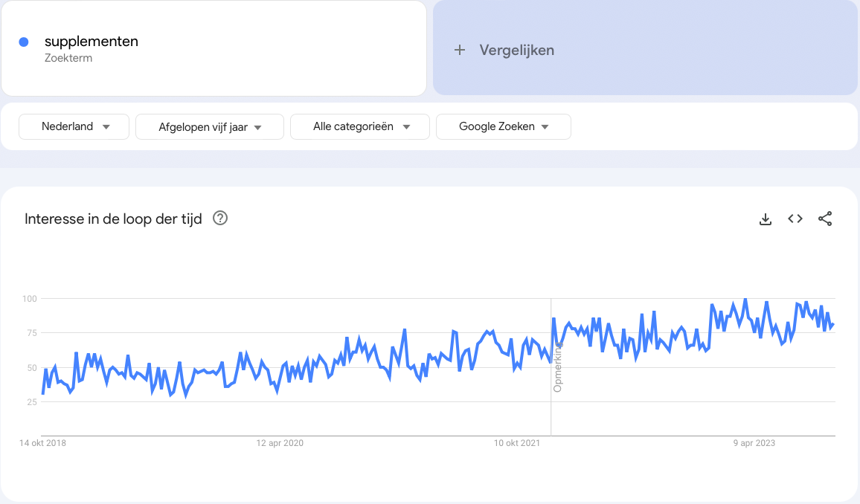Click the help icon beside "Interesse in de loop der tijd"
The image size is (860, 504).
tap(219, 219)
